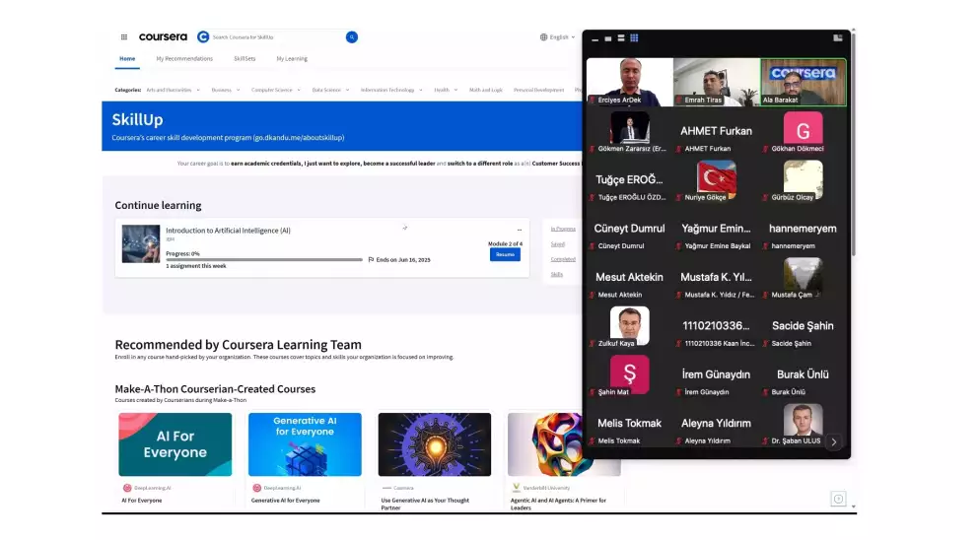Show Saved courses filter
This screenshot has width=980, height=540.
(x=557, y=244)
